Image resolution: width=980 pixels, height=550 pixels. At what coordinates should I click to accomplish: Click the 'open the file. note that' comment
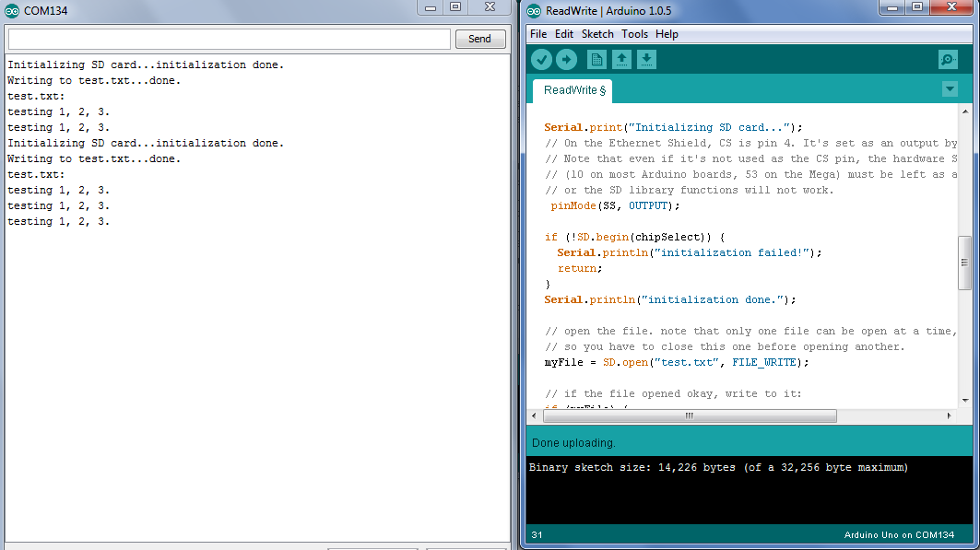(x=750, y=332)
